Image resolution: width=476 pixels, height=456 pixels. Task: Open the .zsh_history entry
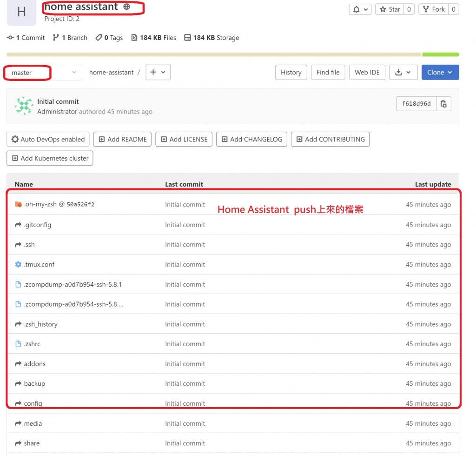[41, 324]
